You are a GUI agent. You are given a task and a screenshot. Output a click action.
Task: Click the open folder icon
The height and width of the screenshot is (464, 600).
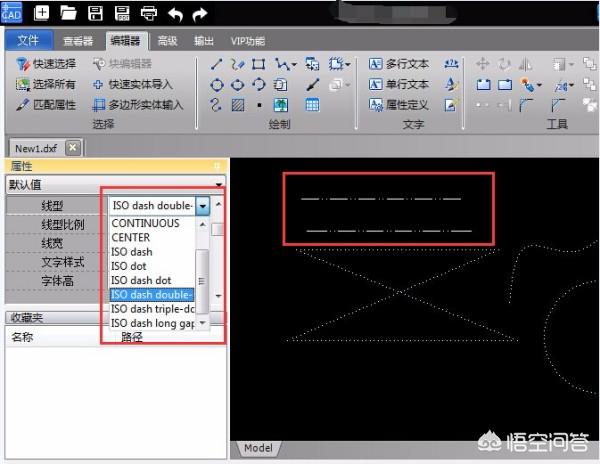point(68,13)
